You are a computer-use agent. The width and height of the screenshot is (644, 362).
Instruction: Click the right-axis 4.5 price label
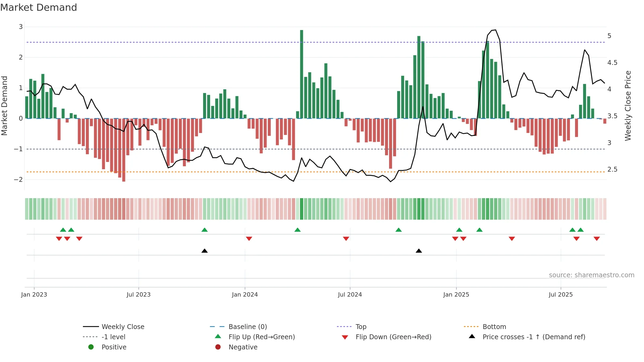[x=612, y=63]
